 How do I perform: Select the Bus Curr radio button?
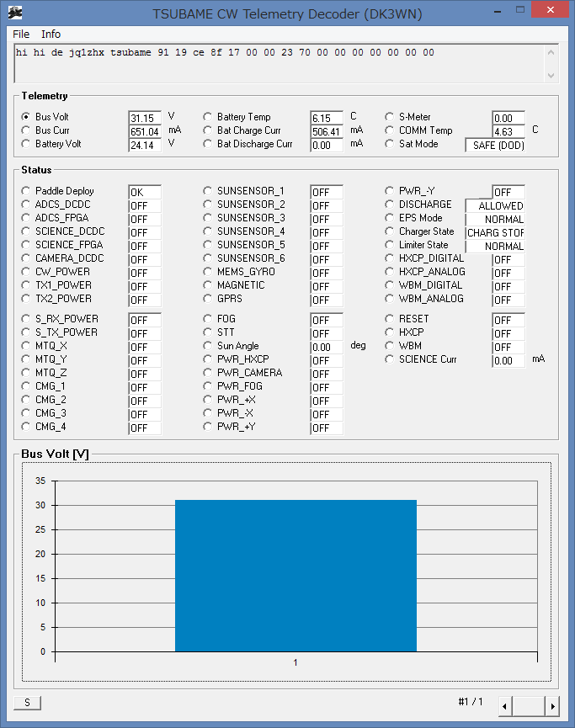[26, 130]
